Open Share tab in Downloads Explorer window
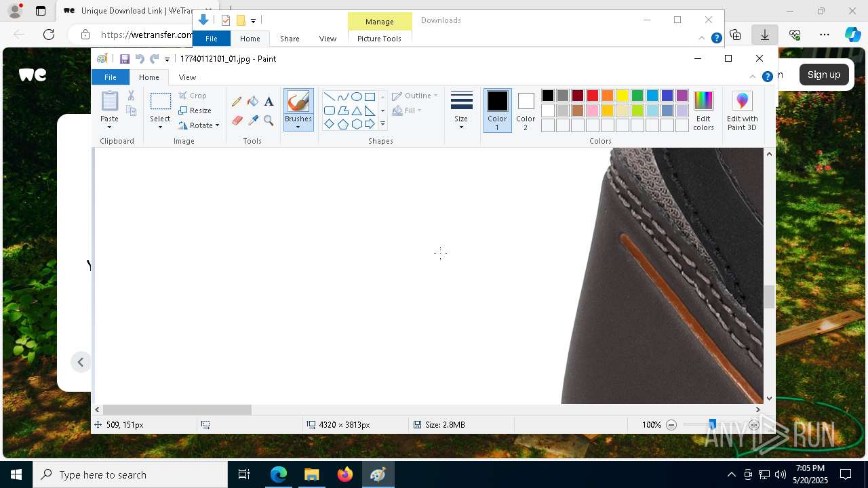The width and height of the screenshot is (868, 488). pos(290,39)
